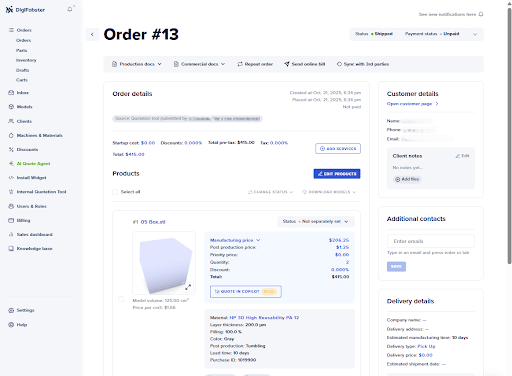Click the pencil icon in Client notes

458,156
